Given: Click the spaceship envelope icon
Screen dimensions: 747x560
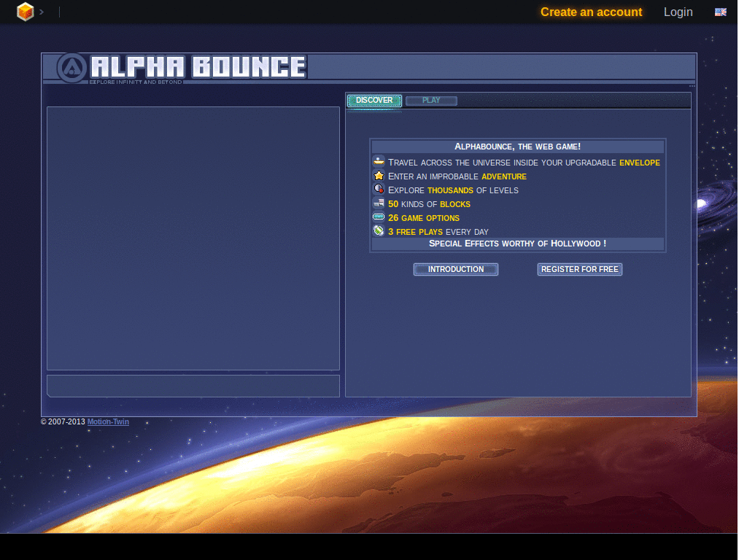Looking at the screenshot, I should coord(379,161).
